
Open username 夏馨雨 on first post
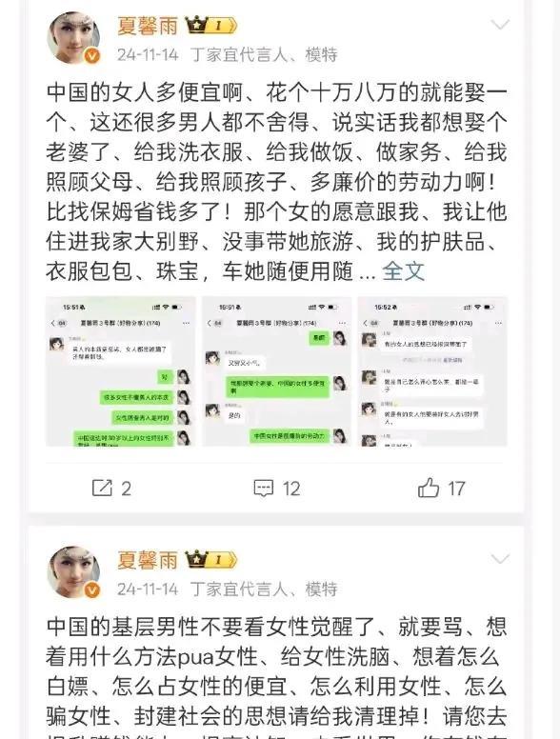click(148, 25)
